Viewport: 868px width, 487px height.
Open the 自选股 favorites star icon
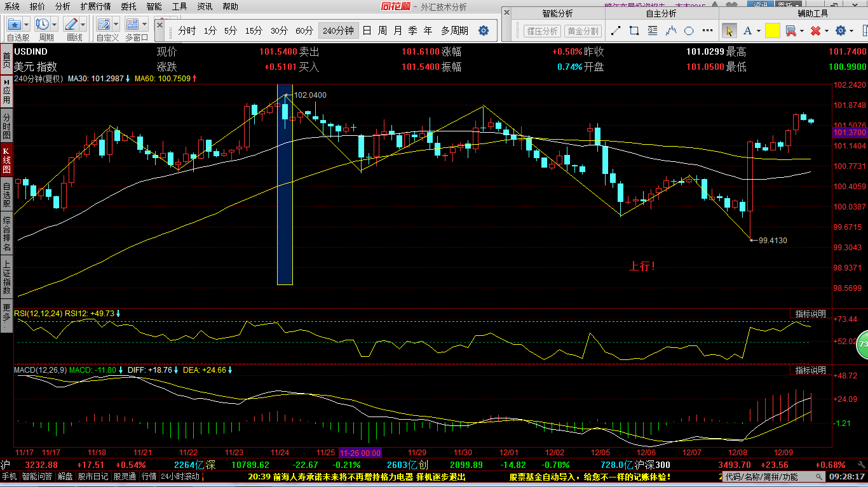pos(15,25)
